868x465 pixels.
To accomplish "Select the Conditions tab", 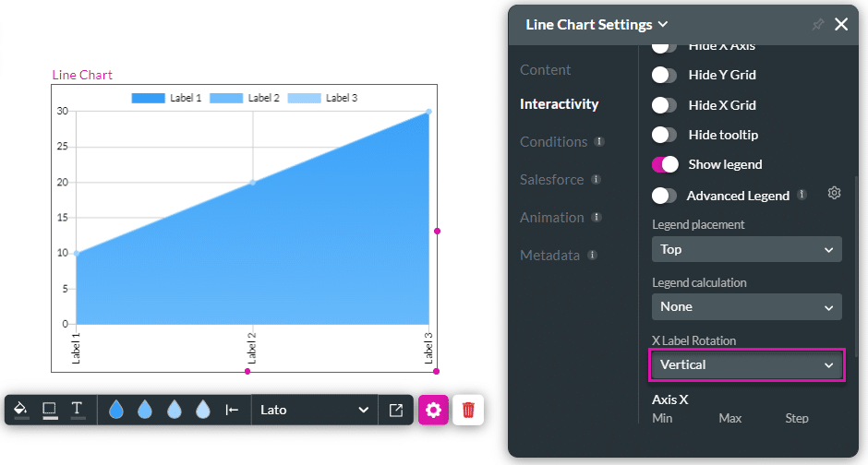I will [x=553, y=142].
